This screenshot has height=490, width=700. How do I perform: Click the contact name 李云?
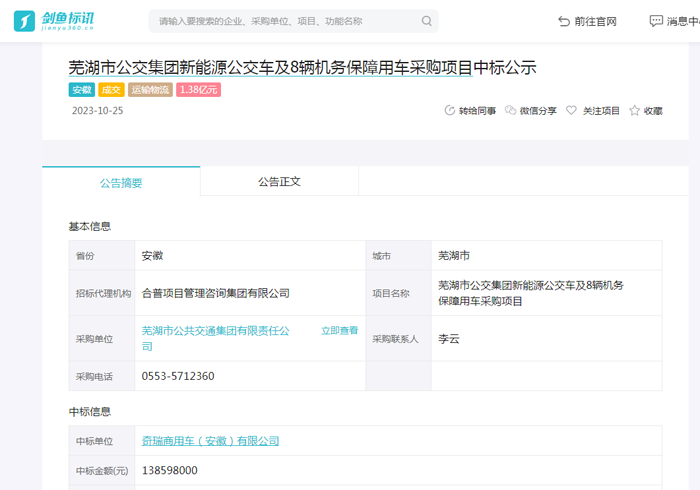tap(449, 339)
